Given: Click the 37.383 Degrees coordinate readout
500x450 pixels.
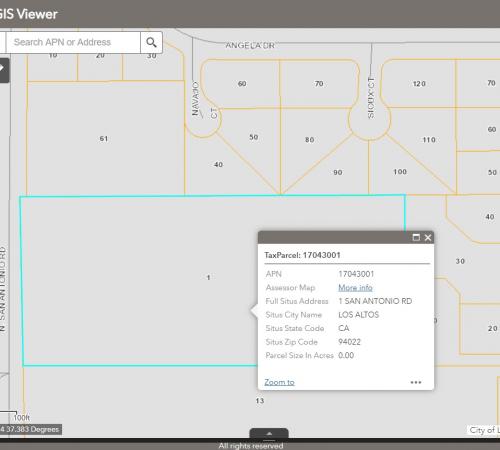Looking at the screenshot, I should click(x=32, y=429).
